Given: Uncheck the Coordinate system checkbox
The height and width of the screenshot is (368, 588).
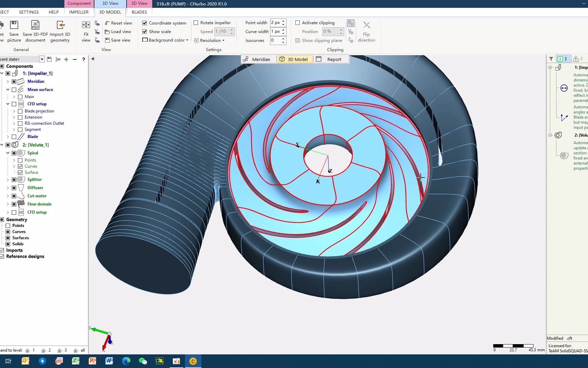Looking at the screenshot, I should click(145, 23).
